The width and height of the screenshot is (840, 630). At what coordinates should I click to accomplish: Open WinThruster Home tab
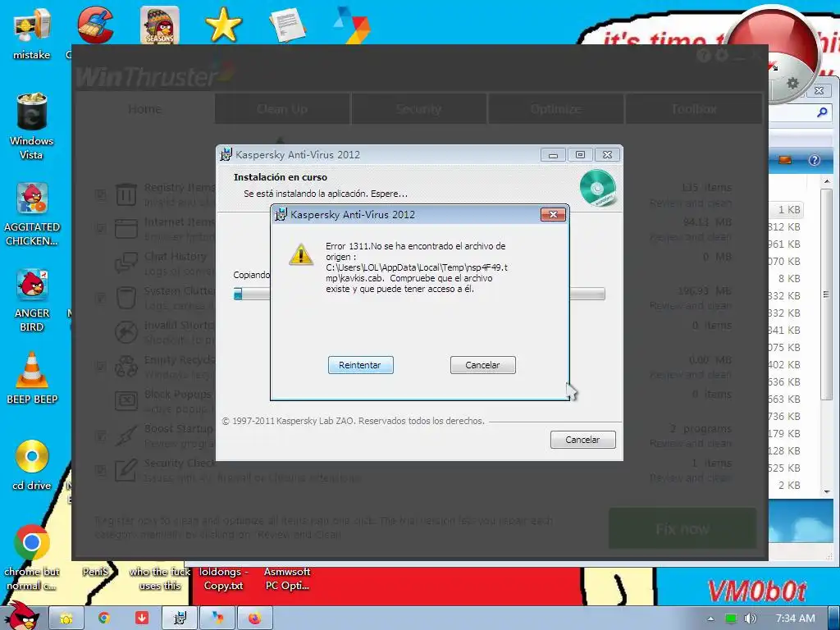pyautogui.click(x=144, y=109)
